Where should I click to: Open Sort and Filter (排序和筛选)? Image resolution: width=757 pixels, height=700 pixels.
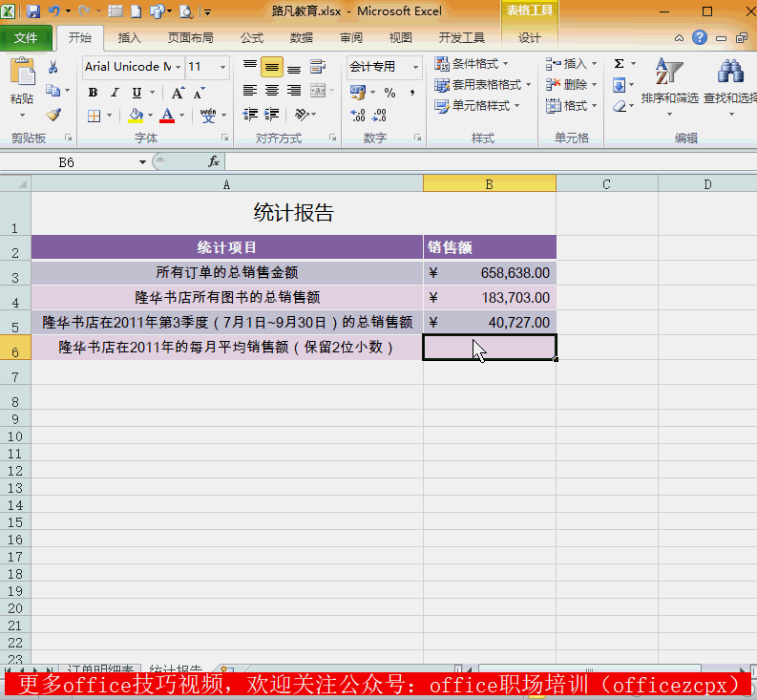669,82
